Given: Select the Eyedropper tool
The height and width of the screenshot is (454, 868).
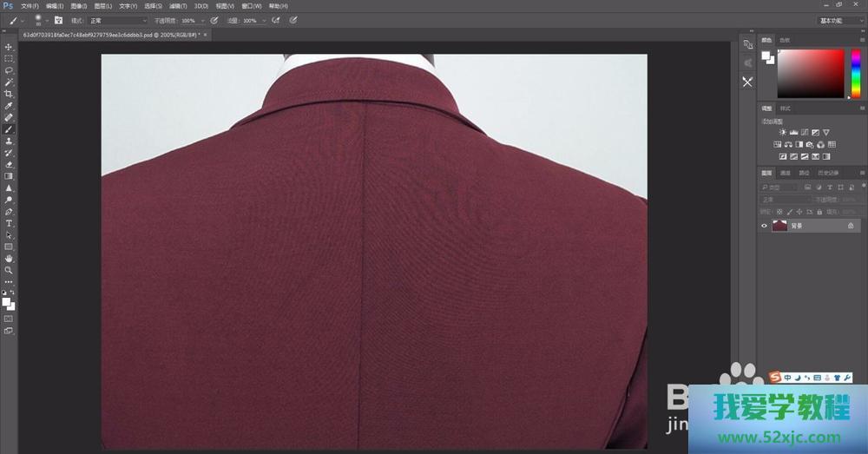Looking at the screenshot, I should point(9,106).
